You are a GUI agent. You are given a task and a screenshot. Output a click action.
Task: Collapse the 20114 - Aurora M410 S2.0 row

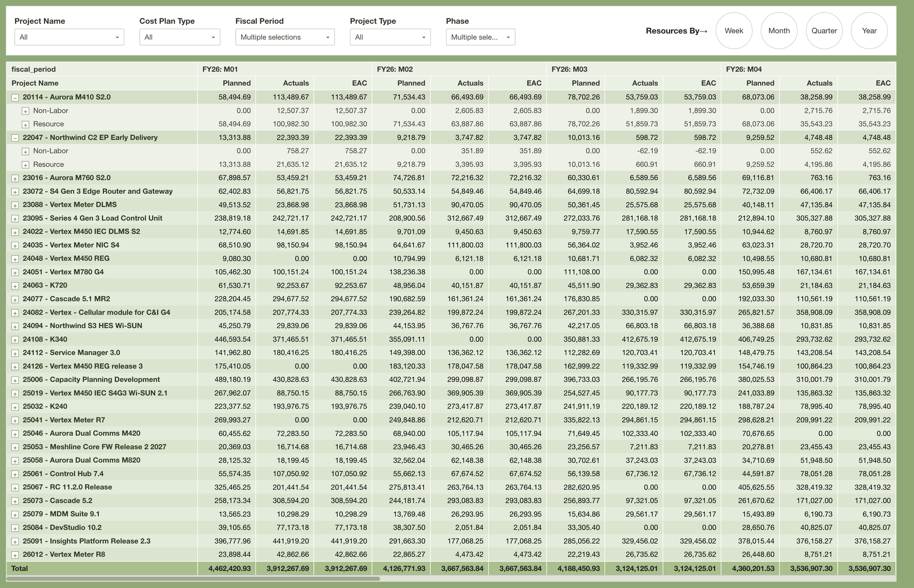pos(15,98)
